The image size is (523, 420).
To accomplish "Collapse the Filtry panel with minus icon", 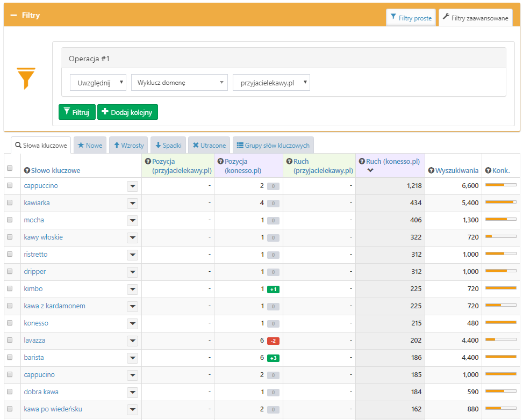I will 14,16.
